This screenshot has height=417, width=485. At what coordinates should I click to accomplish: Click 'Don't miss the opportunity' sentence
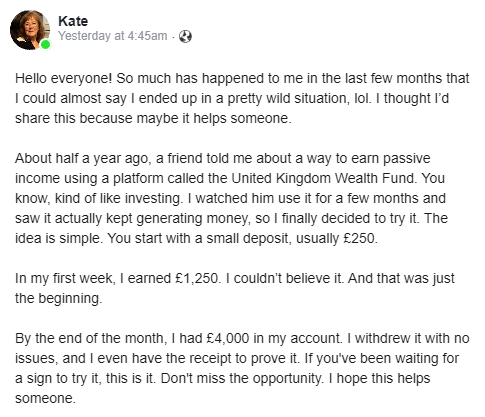coord(242,379)
